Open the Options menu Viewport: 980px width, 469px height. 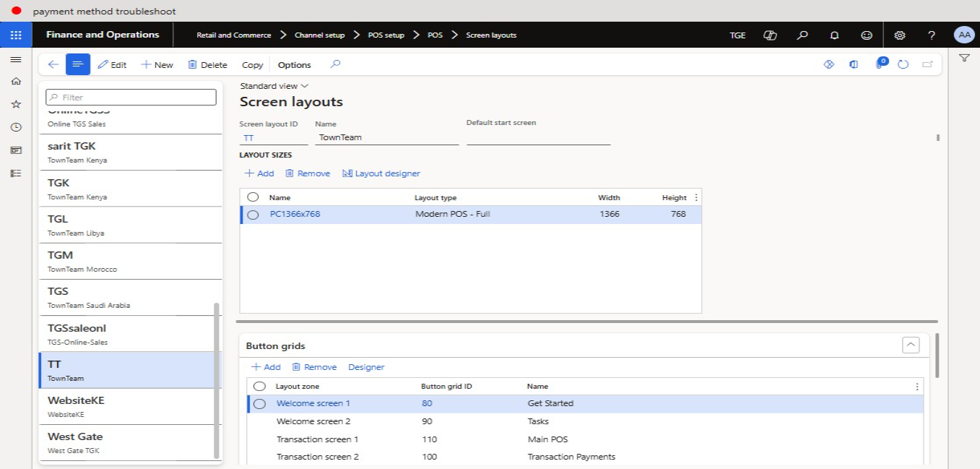(294, 64)
